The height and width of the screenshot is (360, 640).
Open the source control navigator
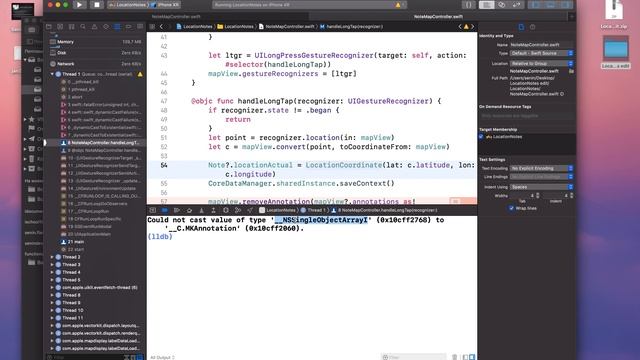[x=60, y=27]
